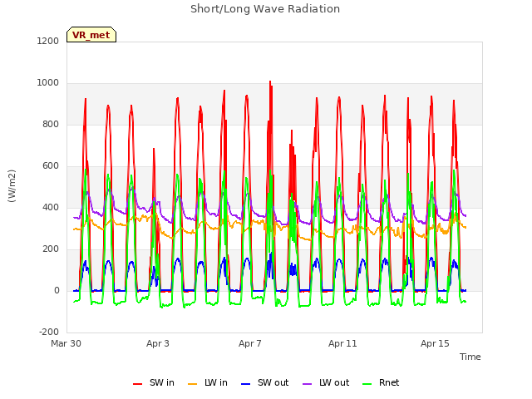The image size is (532, 399).
Task: Click the Mar 30 x-axis label
Action: (66, 343)
